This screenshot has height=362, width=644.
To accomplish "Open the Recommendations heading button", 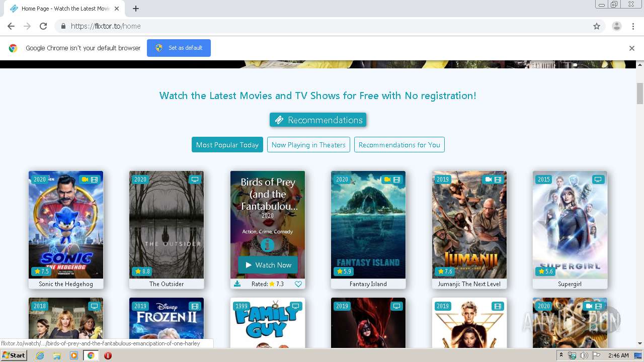I will pyautogui.click(x=318, y=120).
